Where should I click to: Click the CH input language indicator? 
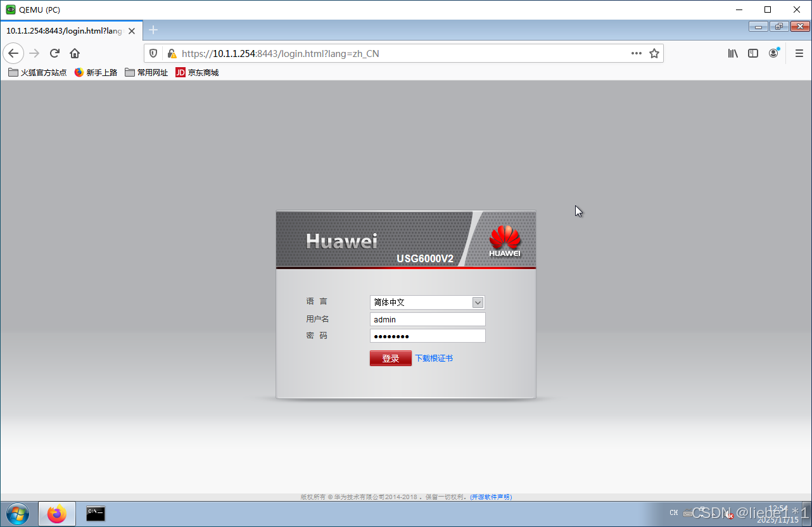673,513
